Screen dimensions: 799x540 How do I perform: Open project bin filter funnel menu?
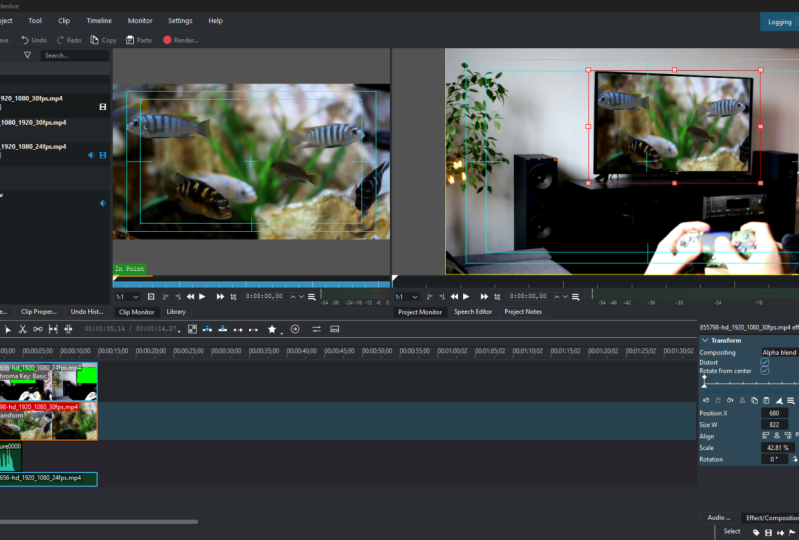pos(28,55)
